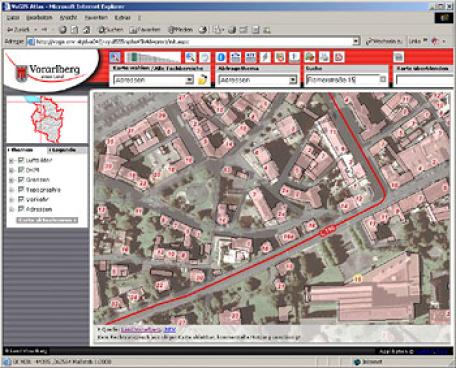
Task: Click the lightning bolt icon in toolbar
Action: 265,57
